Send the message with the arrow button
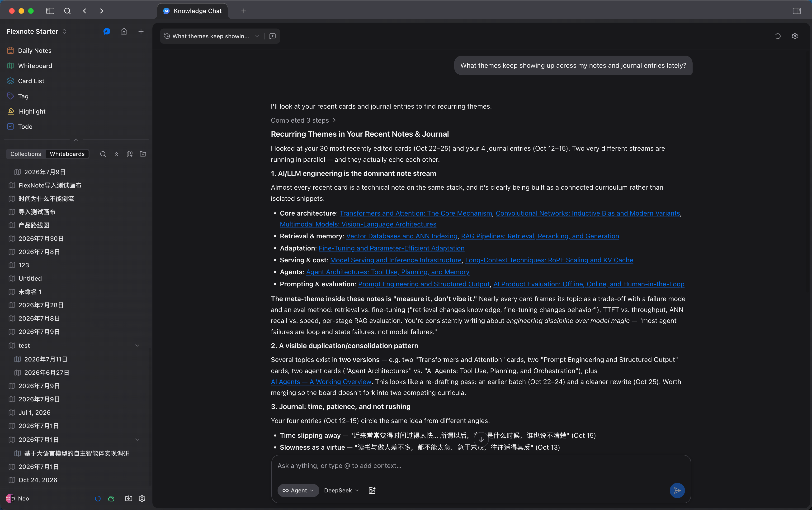Viewport: 812px width, 510px height. (677, 491)
